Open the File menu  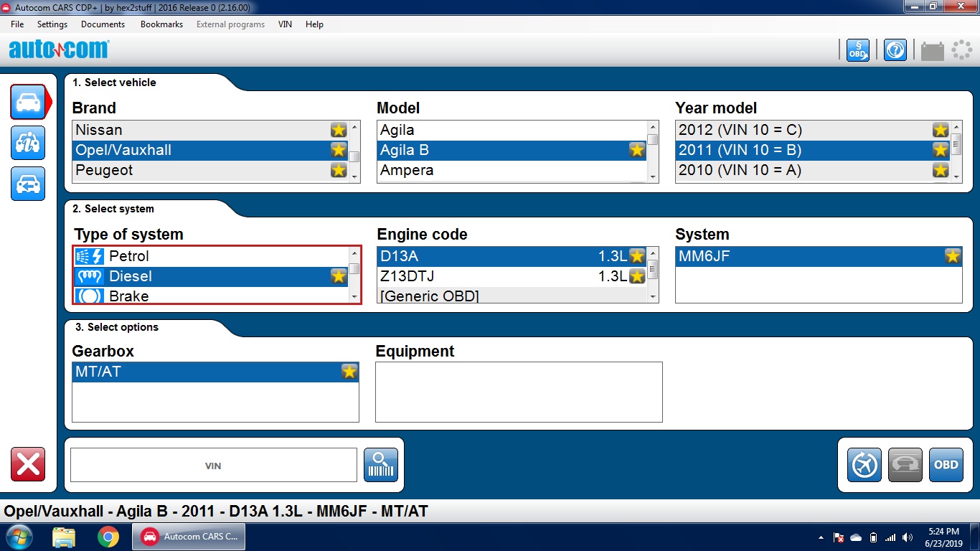(17, 24)
